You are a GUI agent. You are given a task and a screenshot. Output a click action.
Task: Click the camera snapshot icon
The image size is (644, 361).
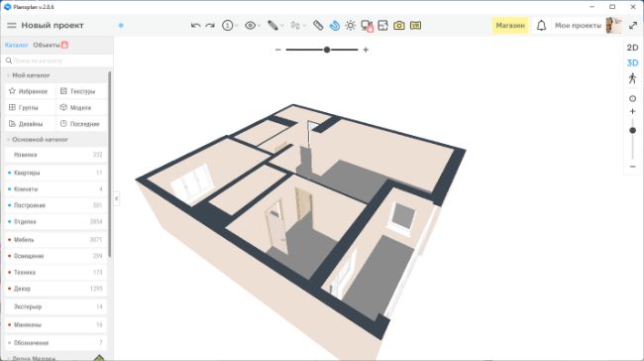(x=399, y=26)
